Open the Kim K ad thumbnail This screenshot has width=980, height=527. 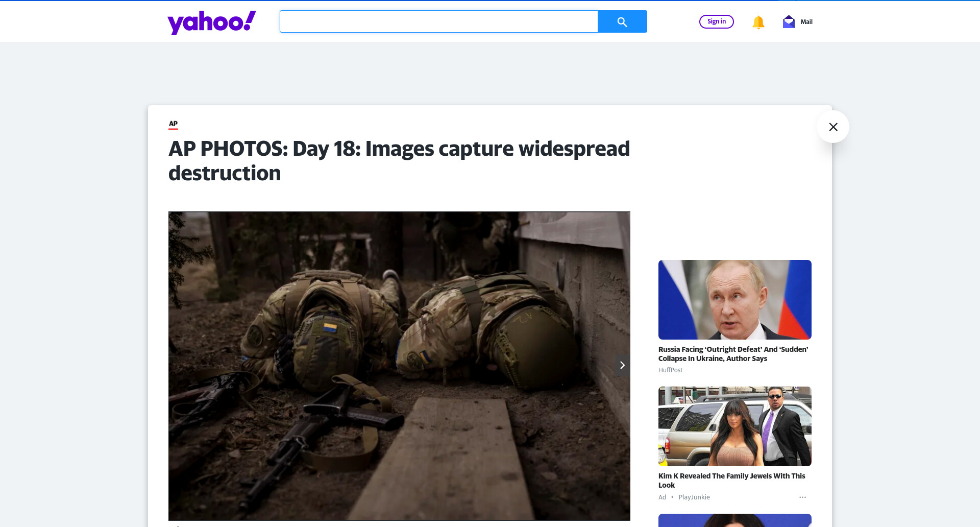(734, 426)
